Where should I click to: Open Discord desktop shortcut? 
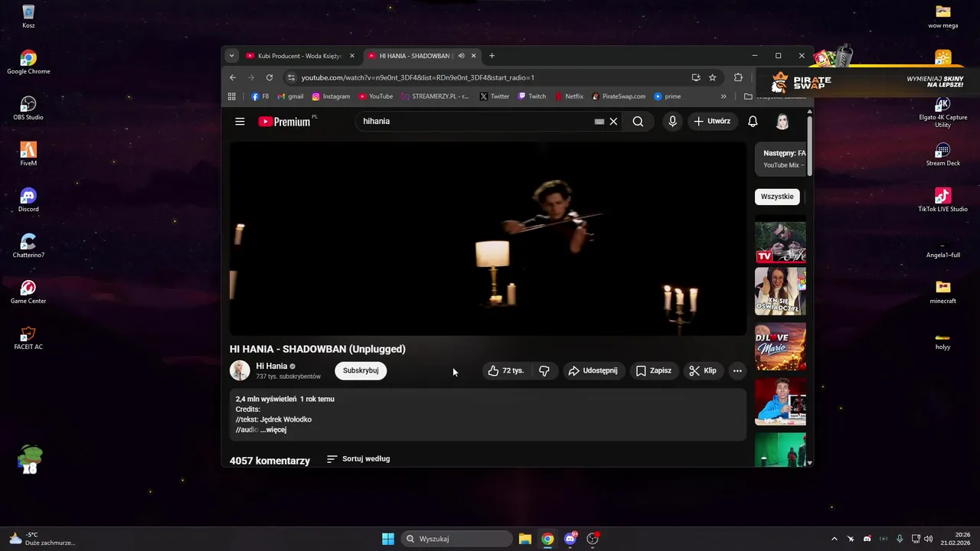click(x=28, y=200)
